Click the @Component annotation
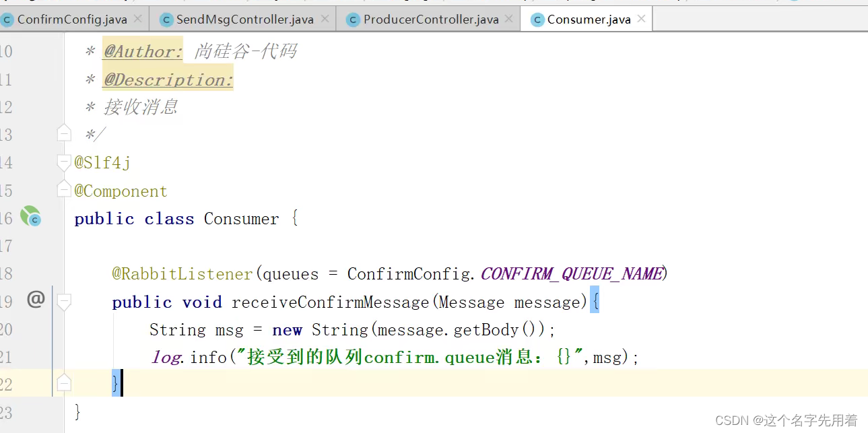The image size is (868, 433). click(121, 191)
